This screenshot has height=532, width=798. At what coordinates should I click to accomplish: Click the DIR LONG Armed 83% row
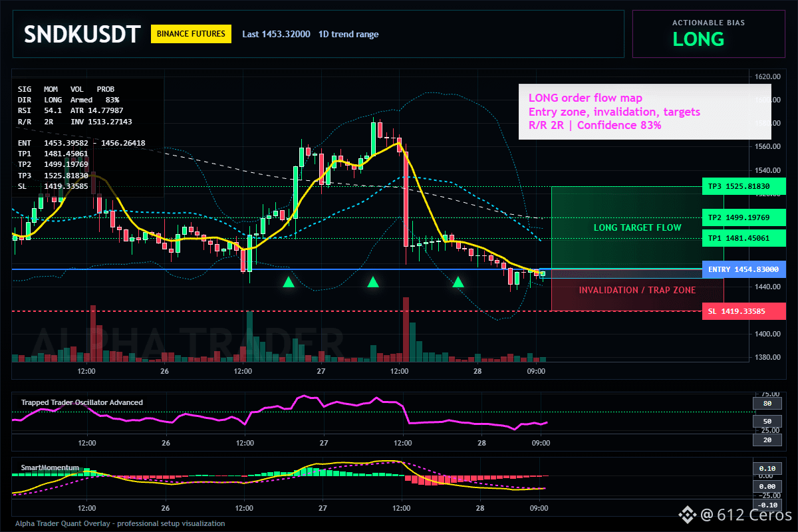68,100
